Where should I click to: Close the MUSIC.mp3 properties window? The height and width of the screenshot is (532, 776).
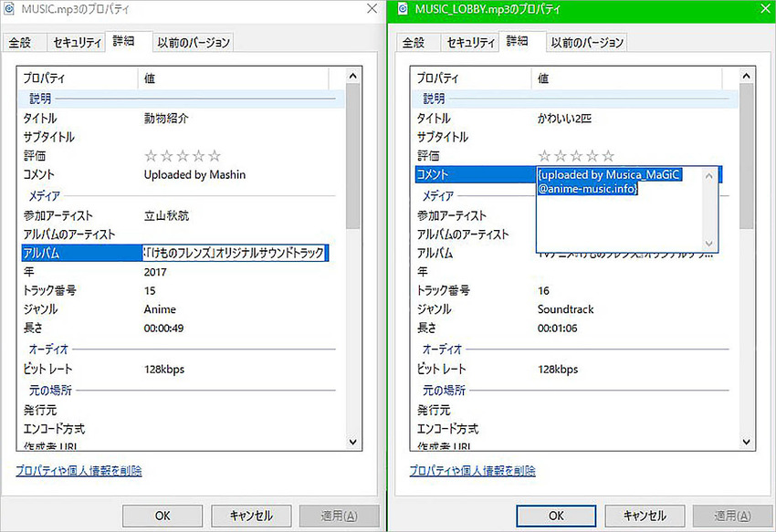[x=372, y=9]
